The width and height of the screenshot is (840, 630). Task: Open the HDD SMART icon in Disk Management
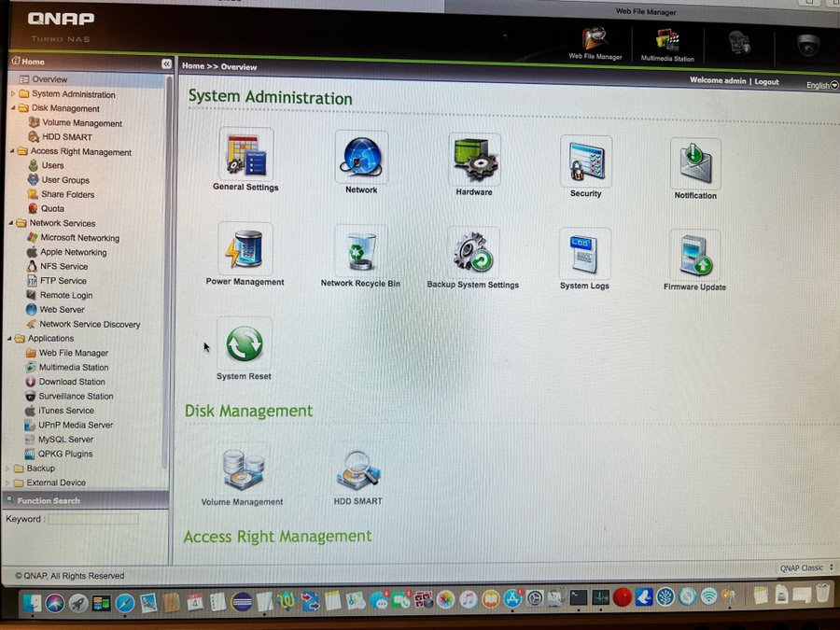[x=358, y=471]
